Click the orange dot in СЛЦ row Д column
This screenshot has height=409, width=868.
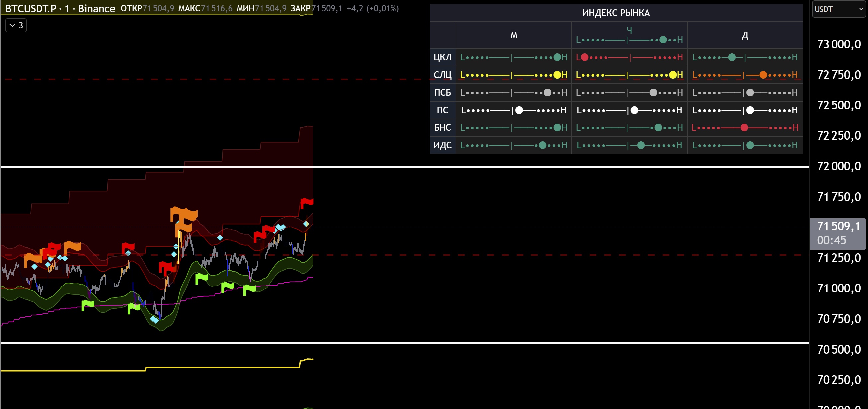point(763,75)
